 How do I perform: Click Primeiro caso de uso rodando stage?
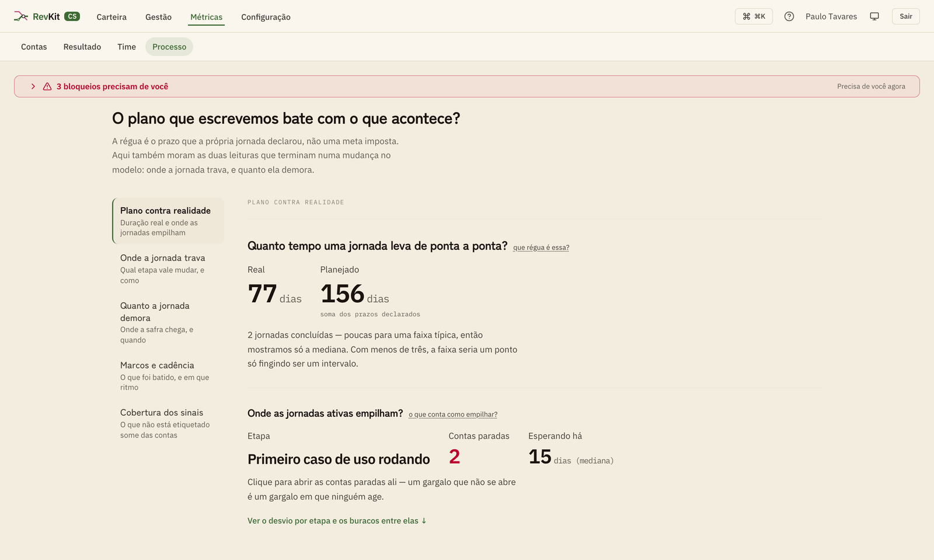point(339,459)
